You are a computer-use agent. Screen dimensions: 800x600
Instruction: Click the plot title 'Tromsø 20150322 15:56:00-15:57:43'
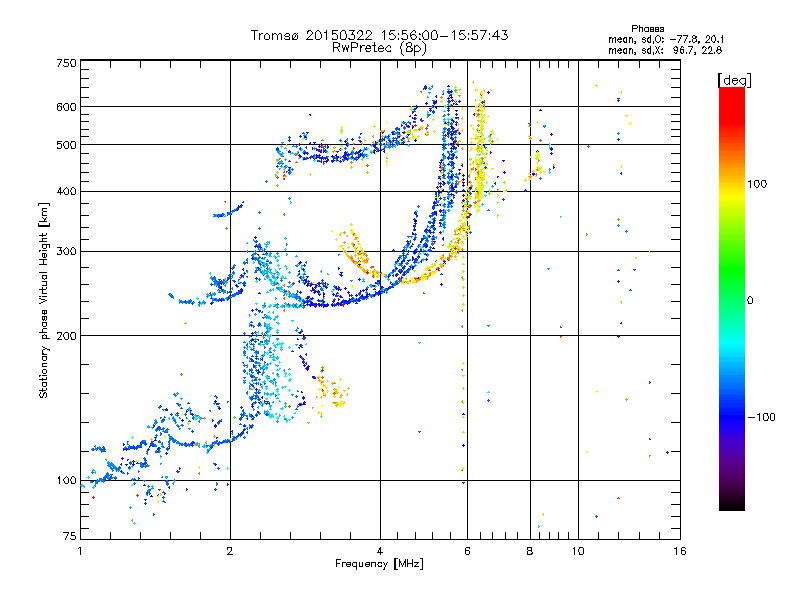(x=379, y=35)
